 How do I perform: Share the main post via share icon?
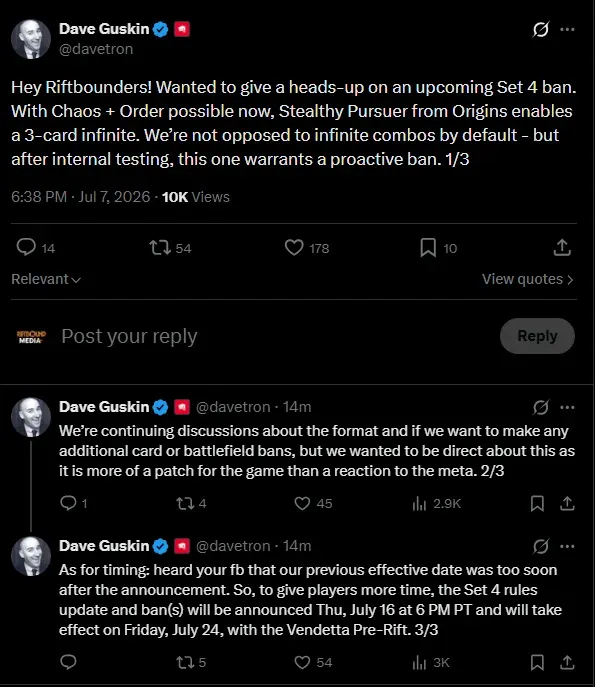562,248
